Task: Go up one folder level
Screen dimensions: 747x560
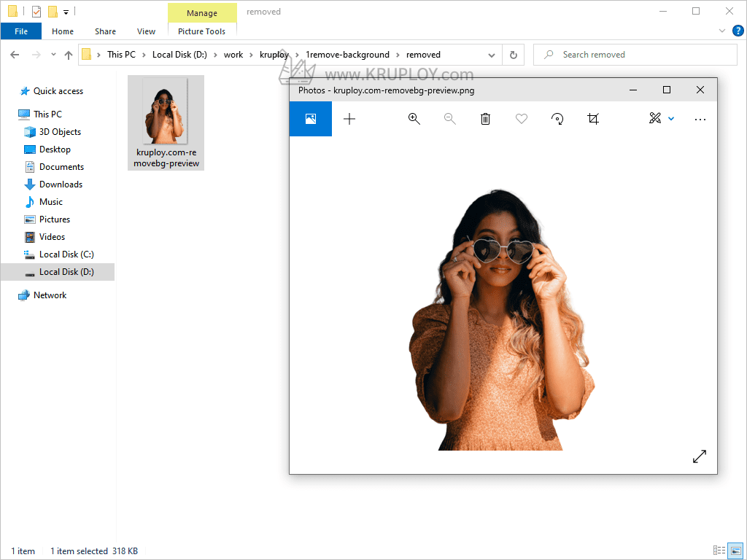Action: click(69, 55)
